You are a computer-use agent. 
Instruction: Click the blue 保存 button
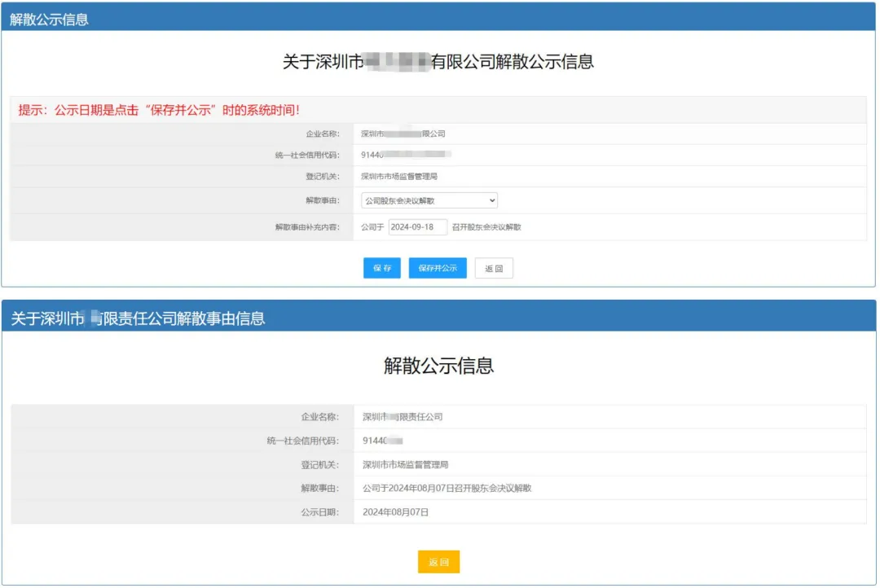(x=381, y=268)
